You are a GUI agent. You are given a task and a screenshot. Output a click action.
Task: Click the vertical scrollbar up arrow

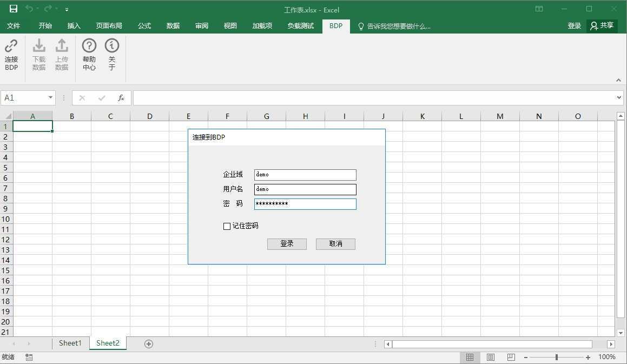[x=621, y=116]
